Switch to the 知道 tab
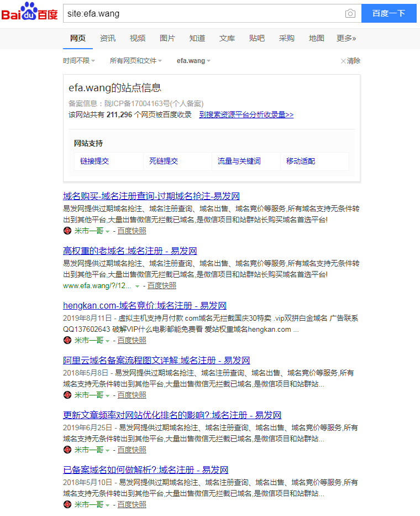The width and height of the screenshot is (420, 516). 197,38
